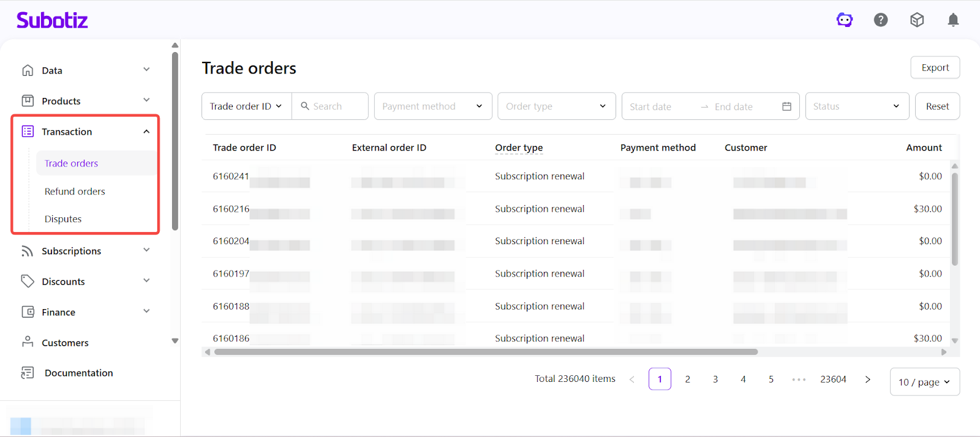Collapse the Transaction menu section
The height and width of the screenshot is (437, 980).
146,132
